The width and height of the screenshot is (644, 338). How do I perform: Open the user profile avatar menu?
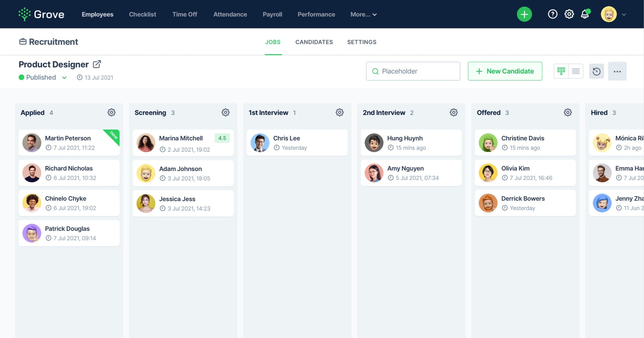(x=608, y=14)
